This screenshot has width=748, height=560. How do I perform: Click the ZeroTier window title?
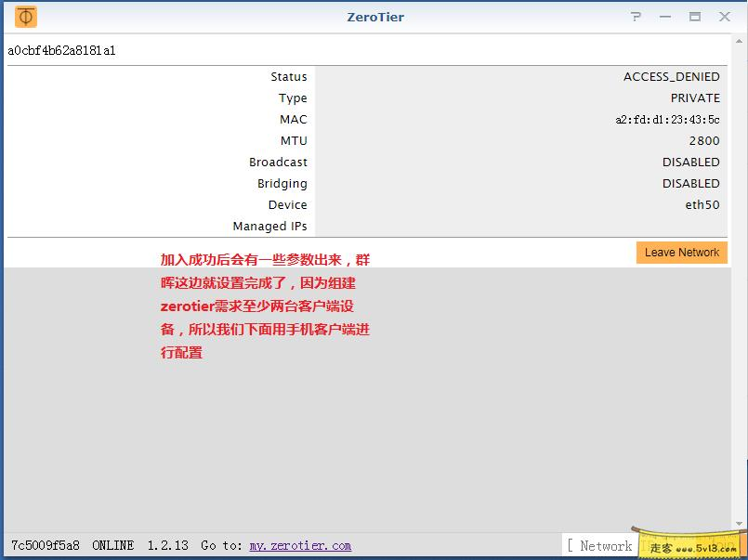tap(375, 17)
